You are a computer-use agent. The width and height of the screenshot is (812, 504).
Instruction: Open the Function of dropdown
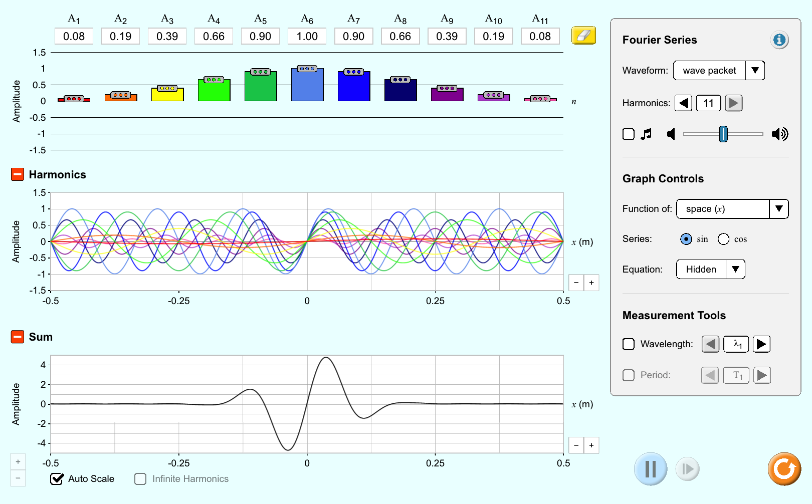732,209
